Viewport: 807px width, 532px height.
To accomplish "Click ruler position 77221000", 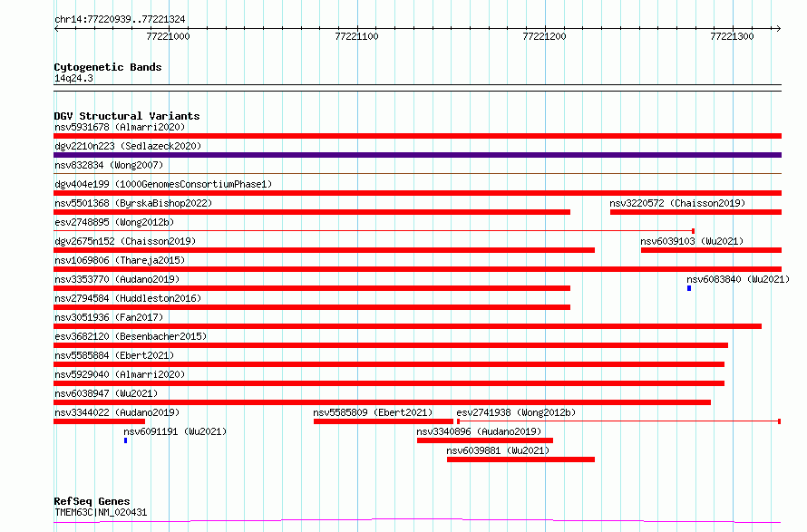I will pyautogui.click(x=169, y=36).
